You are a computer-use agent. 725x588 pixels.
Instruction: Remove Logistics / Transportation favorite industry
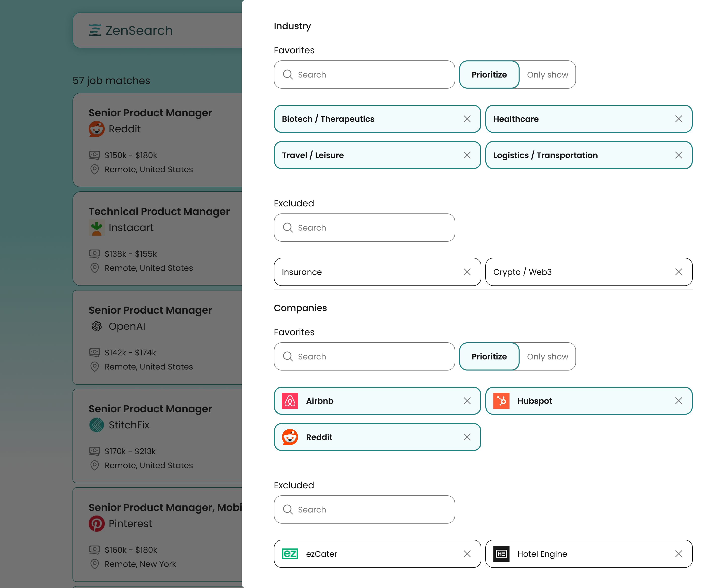tap(678, 155)
